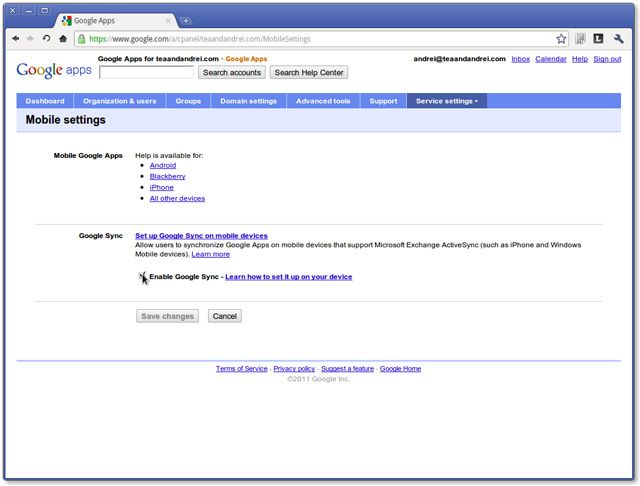This screenshot has height=486, width=640.
Task: Click the Save changes button
Action: pyautogui.click(x=167, y=316)
